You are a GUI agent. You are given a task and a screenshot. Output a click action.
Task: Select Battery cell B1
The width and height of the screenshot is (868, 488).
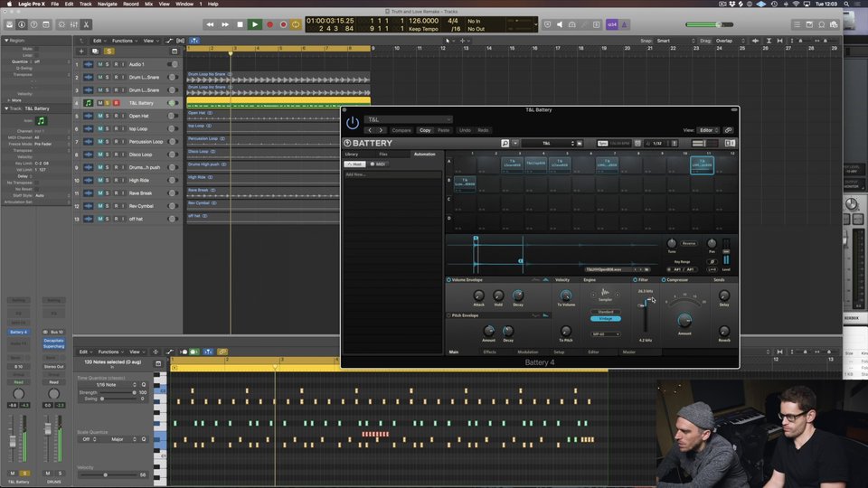tap(465, 183)
